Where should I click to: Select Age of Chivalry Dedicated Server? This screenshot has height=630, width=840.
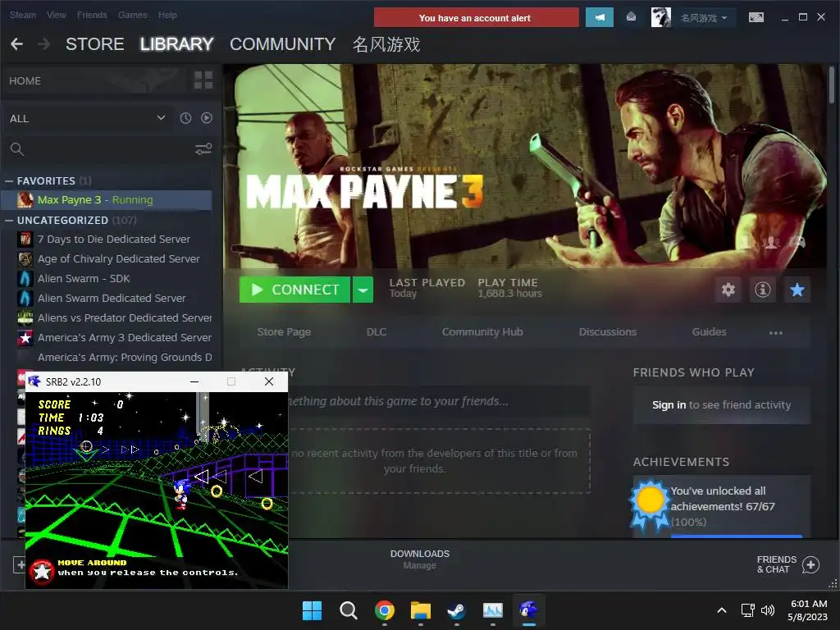pyautogui.click(x=113, y=258)
